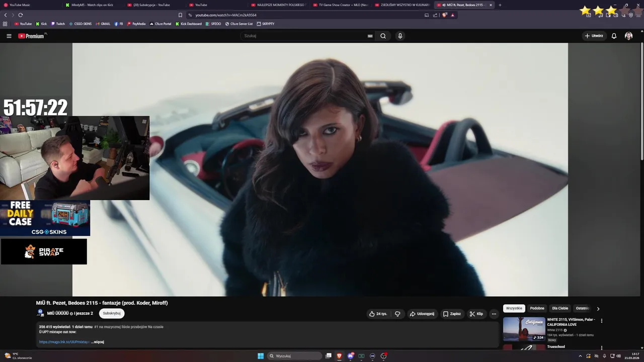Open taskbar clock showing 13:17
The height and width of the screenshot is (362, 644).
click(632, 356)
